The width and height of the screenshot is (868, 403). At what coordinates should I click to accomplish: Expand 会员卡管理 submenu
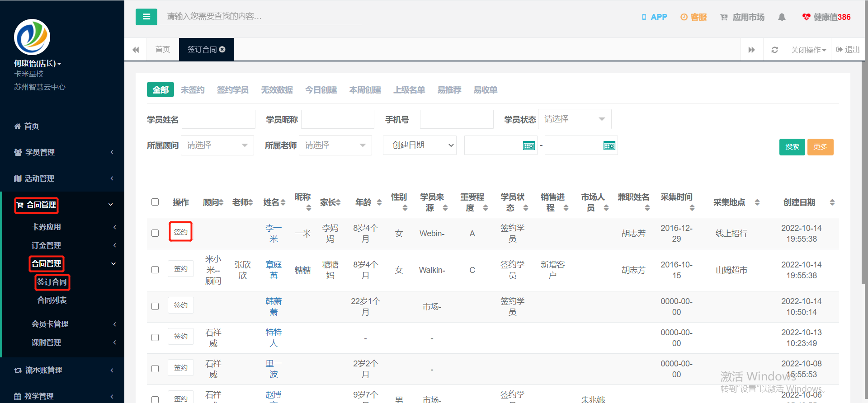click(72, 324)
